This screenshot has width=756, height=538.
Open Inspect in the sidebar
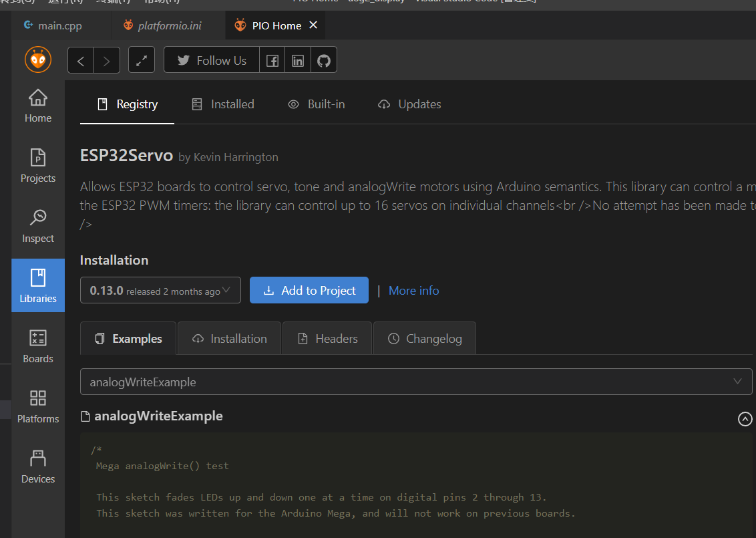click(x=38, y=226)
